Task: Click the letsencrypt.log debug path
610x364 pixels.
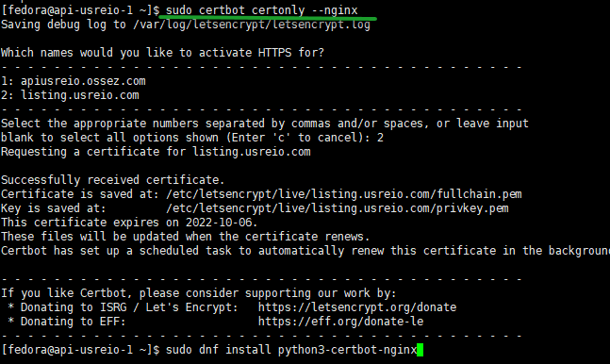Action: (252, 25)
